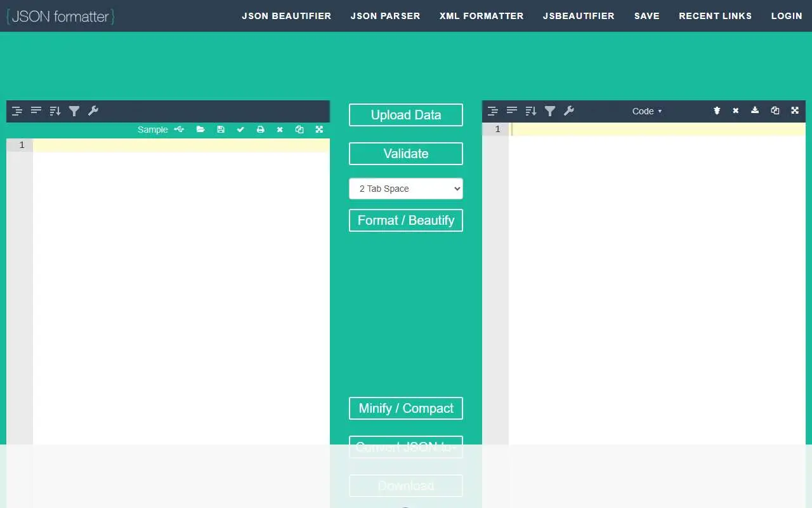The width and height of the screenshot is (812, 508).
Task: Focus the right editor on line 1
Action: pyautogui.click(x=657, y=130)
